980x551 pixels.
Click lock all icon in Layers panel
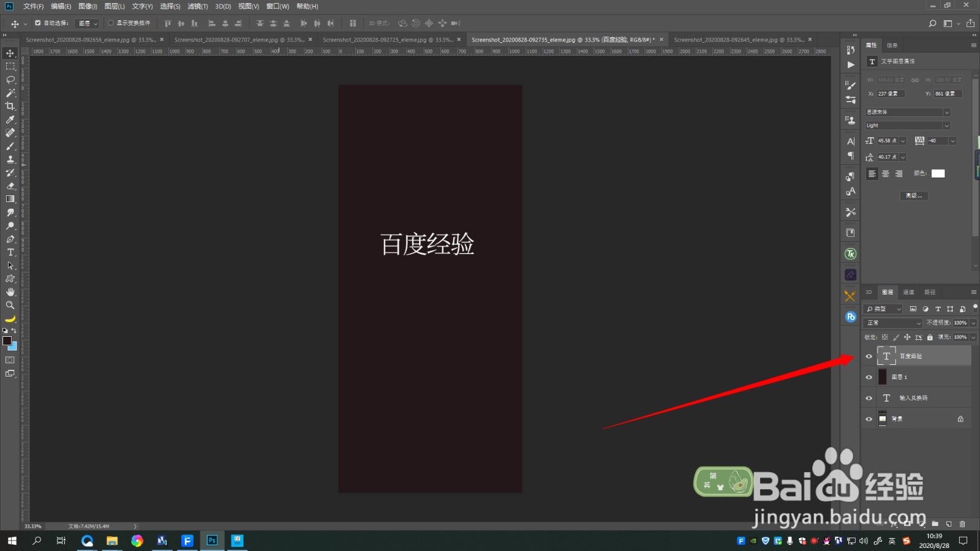click(x=930, y=337)
